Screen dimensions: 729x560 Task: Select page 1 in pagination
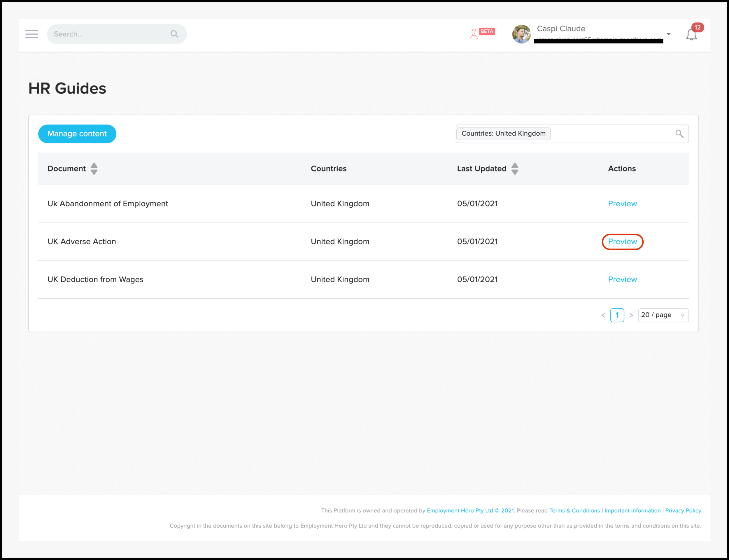(x=617, y=315)
